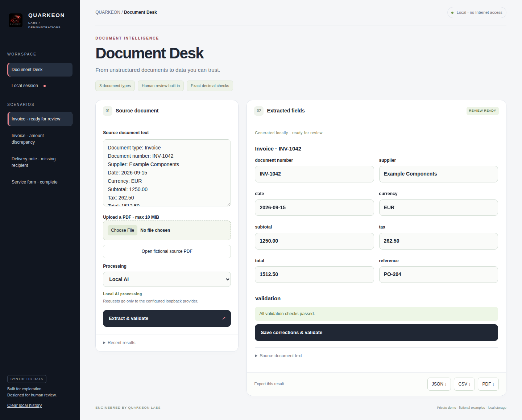This screenshot has width=522, height=420.
Task: Open fictional source PDF
Action: point(167,251)
